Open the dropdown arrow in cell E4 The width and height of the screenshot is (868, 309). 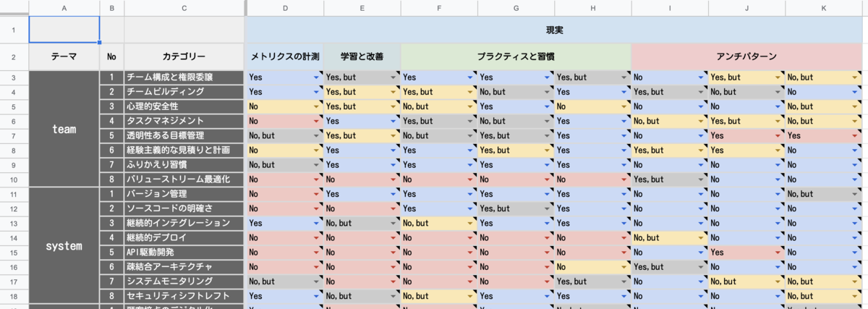tap(393, 92)
